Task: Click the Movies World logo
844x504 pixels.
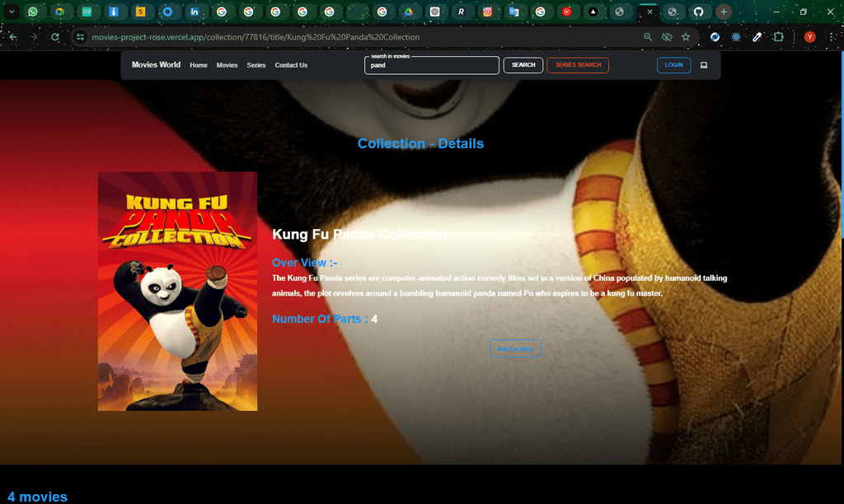Action: (x=156, y=65)
